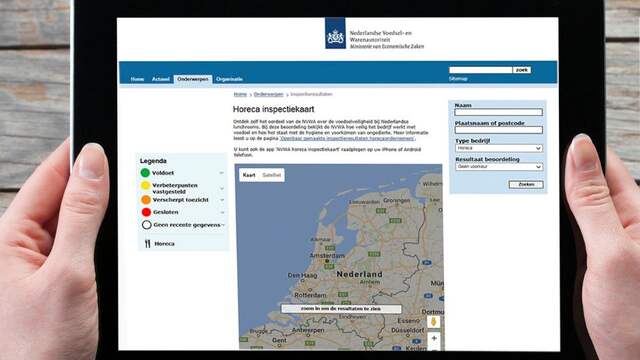This screenshot has width=640, height=360.
Task: Click the NVWA government crest logo
Action: [336, 33]
